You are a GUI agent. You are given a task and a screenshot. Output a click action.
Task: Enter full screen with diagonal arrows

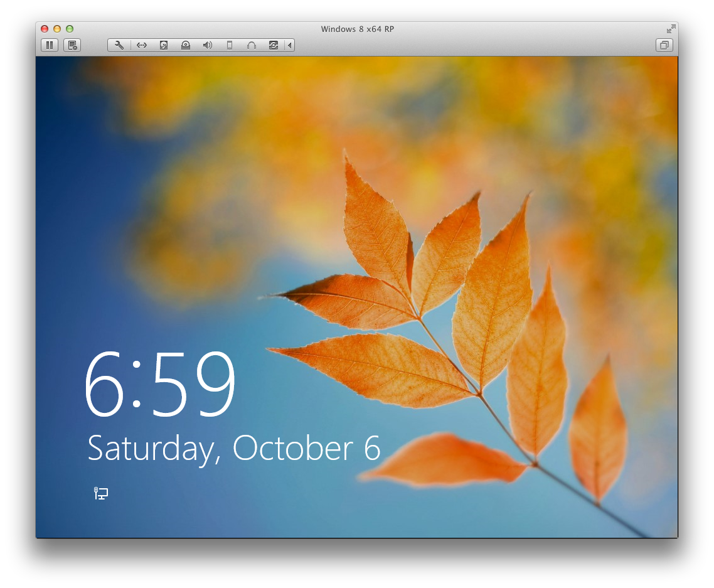(671, 29)
